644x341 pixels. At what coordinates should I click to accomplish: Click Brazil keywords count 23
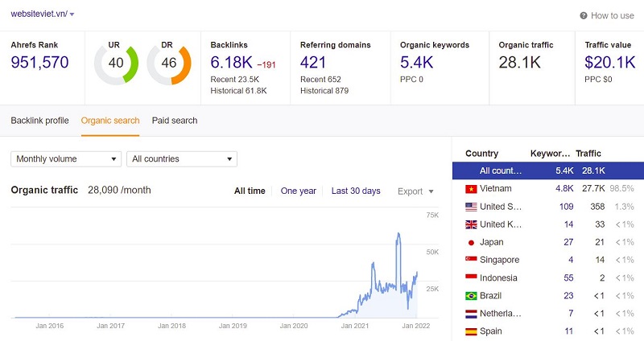coord(568,295)
